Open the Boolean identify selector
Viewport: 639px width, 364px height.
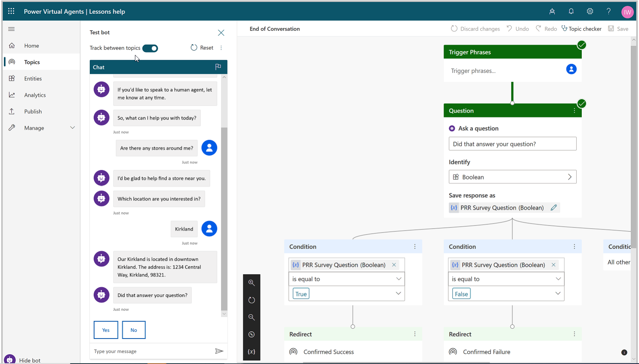(x=512, y=177)
